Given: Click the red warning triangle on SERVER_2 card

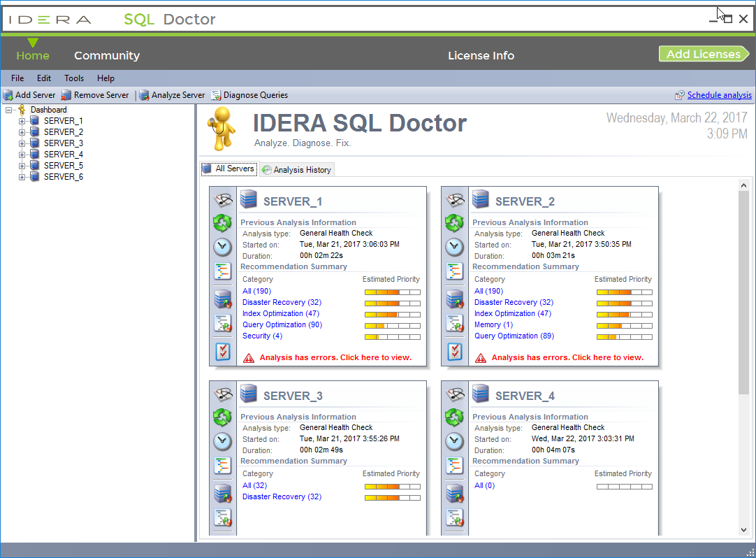Looking at the screenshot, I should (x=481, y=358).
